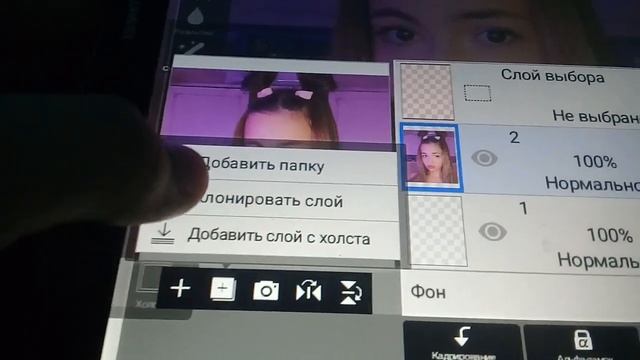Tap the flip vertical icon
Image resolution: width=640 pixels, height=360 pixels.
click(351, 293)
